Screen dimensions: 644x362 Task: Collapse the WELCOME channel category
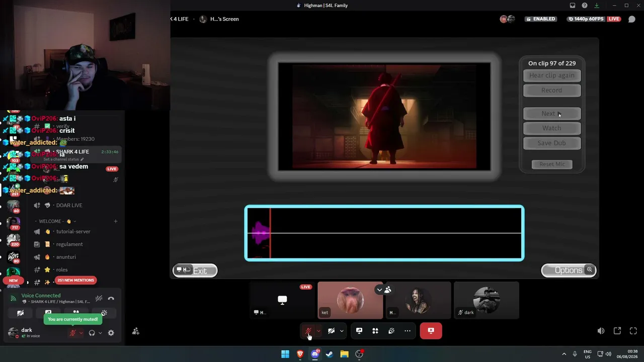(55, 221)
